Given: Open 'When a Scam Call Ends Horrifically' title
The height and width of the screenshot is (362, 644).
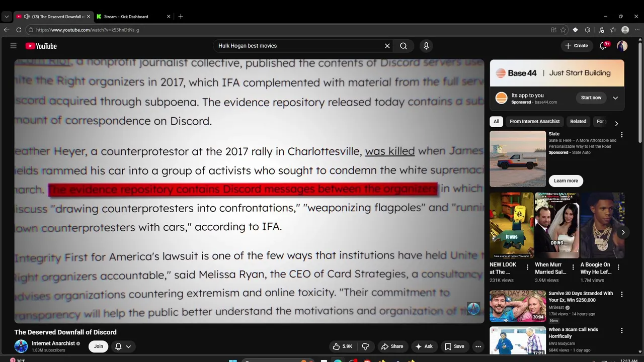Looking at the screenshot, I should tap(573, 333).
